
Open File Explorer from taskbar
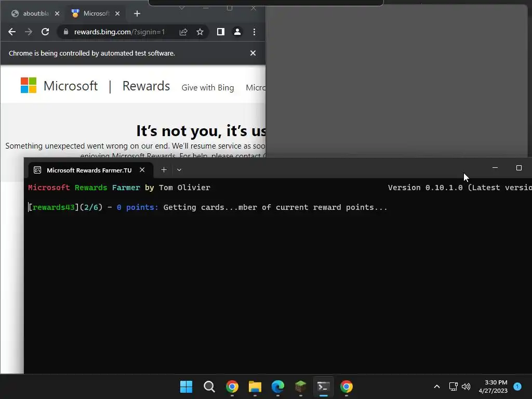(255, 387)
